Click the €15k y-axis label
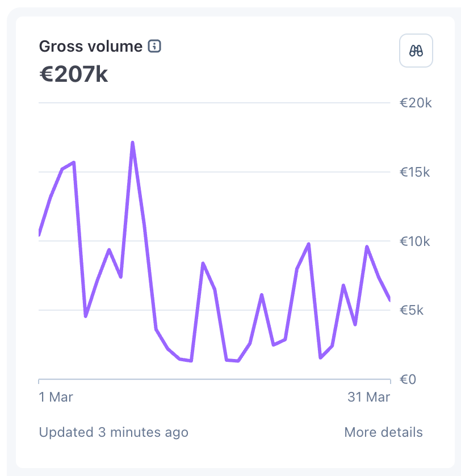Image resolution: width=461 pixels, height=476 pixels. click(x=414, y=172)
